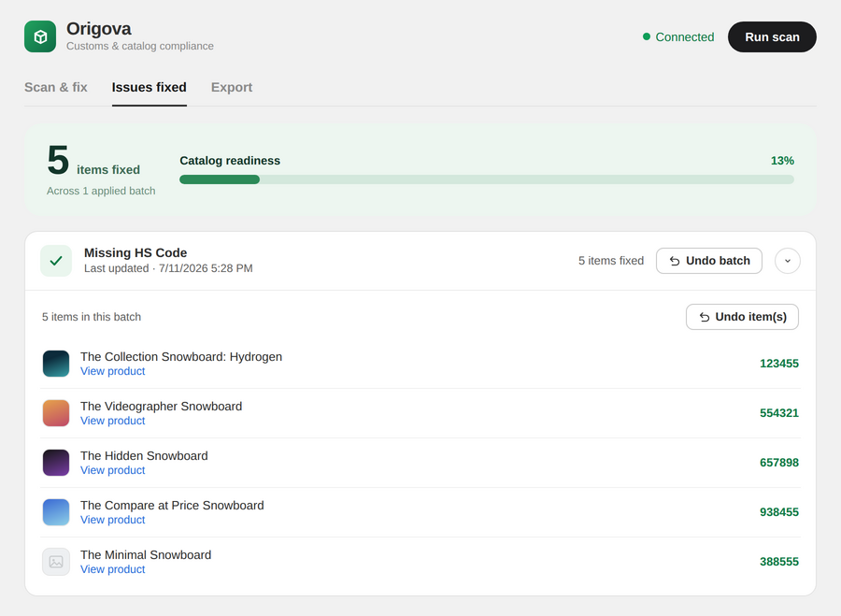Click The Videographer Snowboard name
Viewport: 841px width, 616px height.
point(162,407)
